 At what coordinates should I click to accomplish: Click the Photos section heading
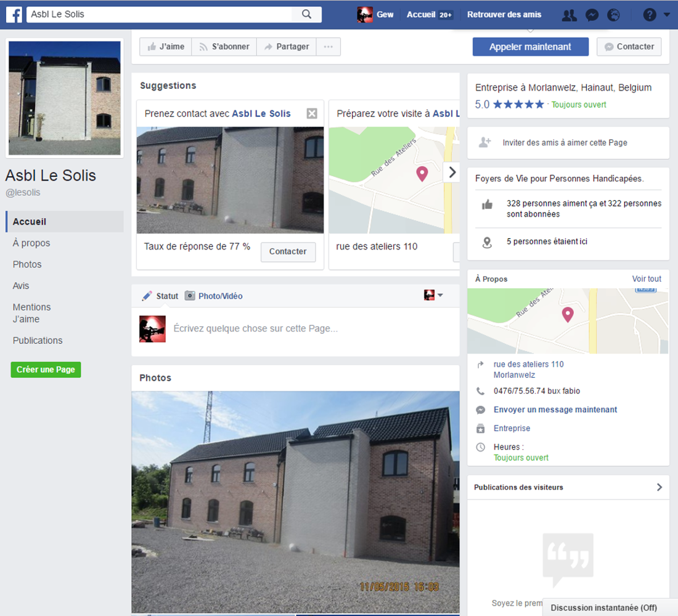[x=155, y=378]
